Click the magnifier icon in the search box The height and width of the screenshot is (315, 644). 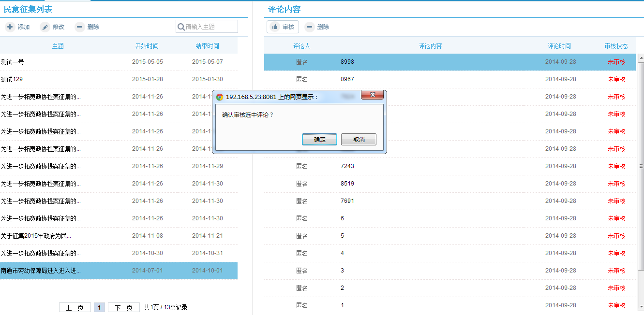pyautogui.click(x=181, y=27)
